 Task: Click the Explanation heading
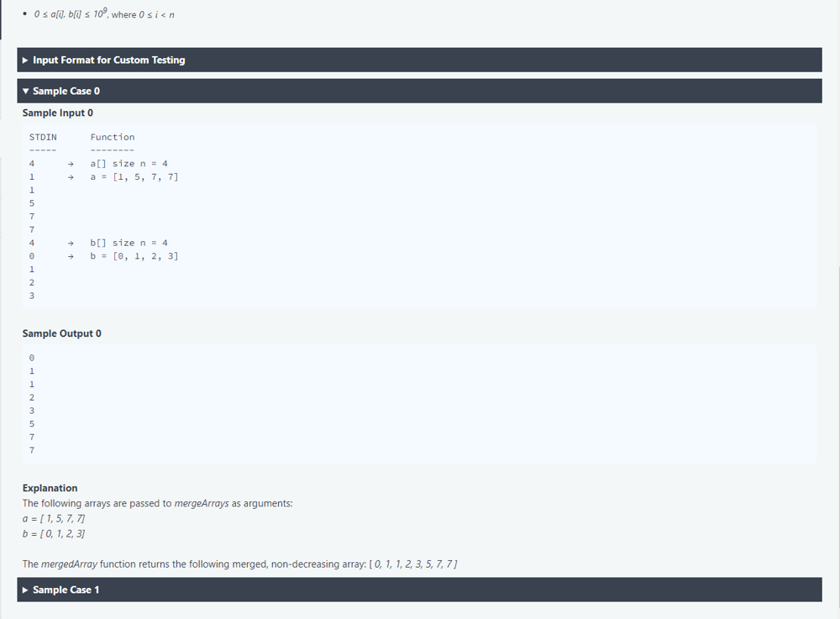pyautogui.click(x=50, y=488)
